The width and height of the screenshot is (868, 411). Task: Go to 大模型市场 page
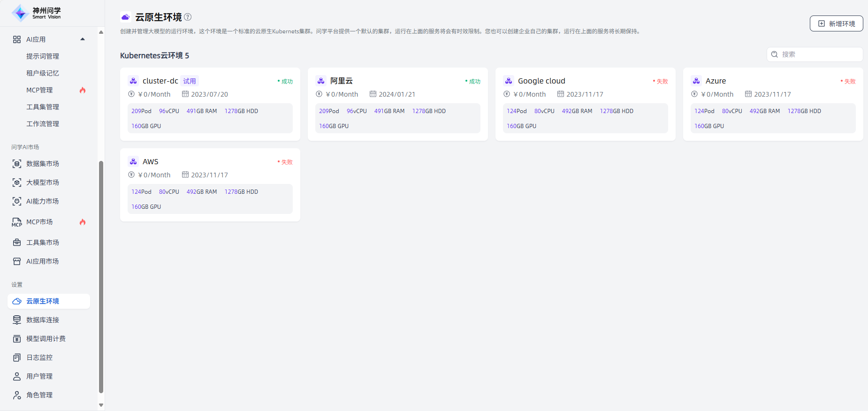click(x=43, y=183)
